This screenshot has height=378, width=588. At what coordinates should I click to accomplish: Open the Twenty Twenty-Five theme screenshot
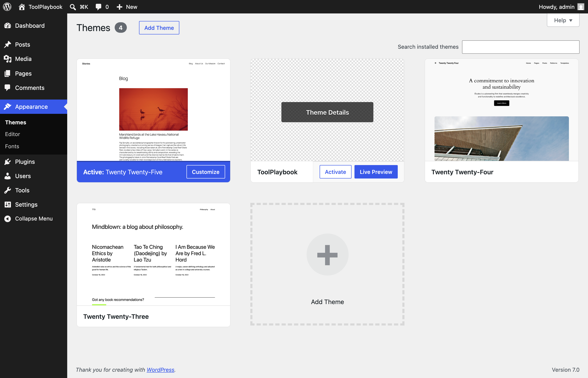(153, 110)
